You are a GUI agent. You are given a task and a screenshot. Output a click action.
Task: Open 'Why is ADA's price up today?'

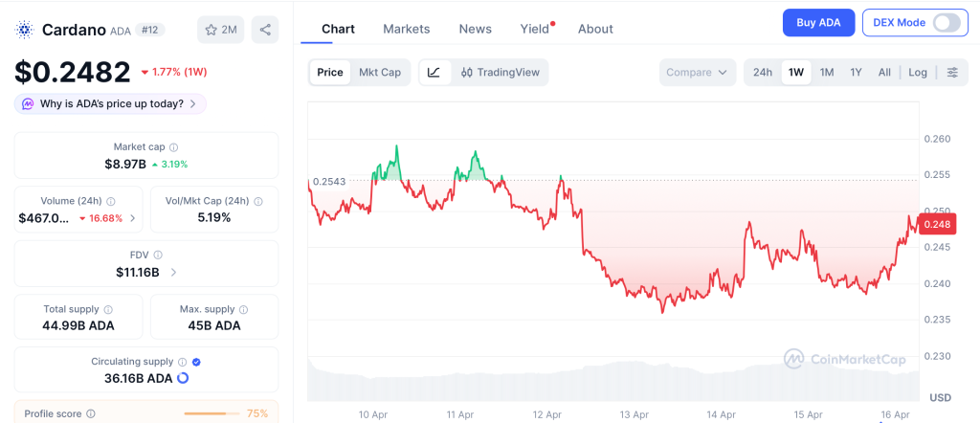pos(110,103)
